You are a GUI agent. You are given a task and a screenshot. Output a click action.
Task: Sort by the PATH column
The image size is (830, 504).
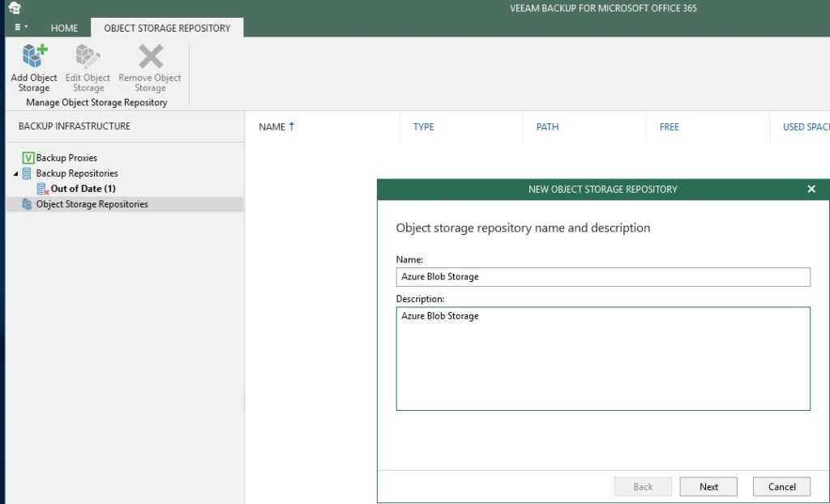[x=547, y=127]
